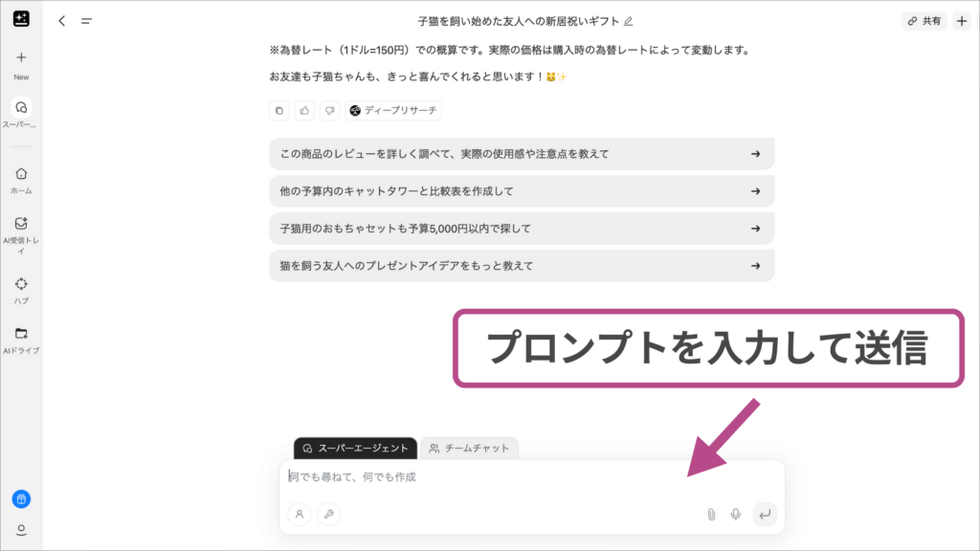
Task: Open the ハブ sidebar icon
Action: 20,284
